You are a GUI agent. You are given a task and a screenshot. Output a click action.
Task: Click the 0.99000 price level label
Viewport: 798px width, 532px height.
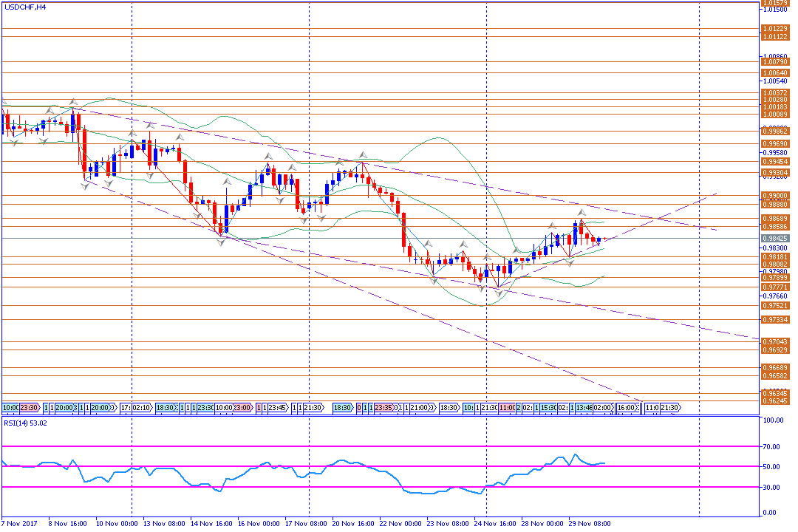pos(775,196)
